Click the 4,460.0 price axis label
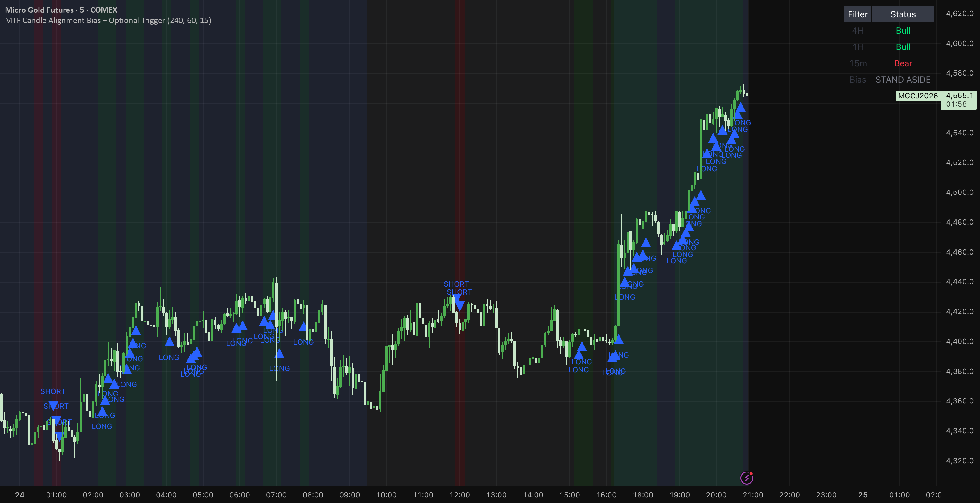Screen dimensions: 980x503 [959, 252]
